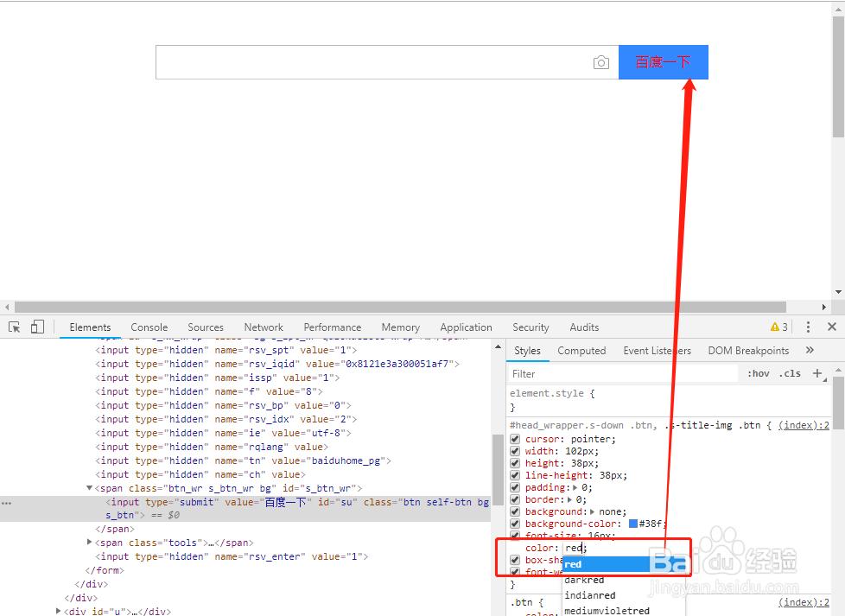
Task: Expand the background shorthand triangle
Action: [x=592, y=511]
